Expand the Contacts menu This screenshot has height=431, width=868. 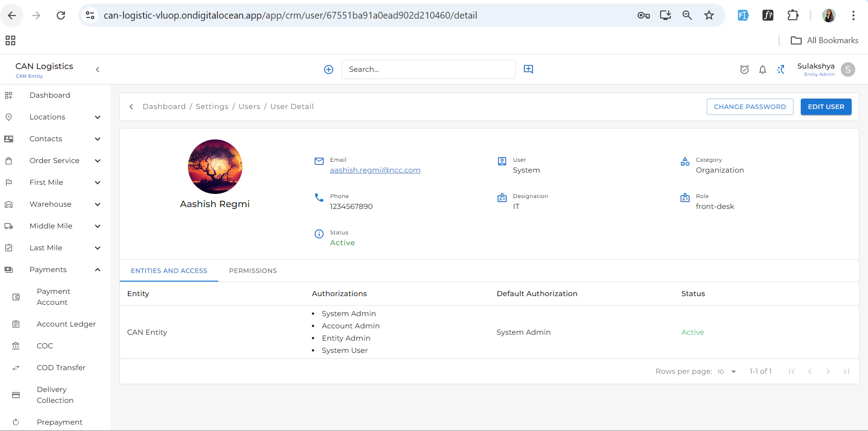click(x=98, y=139)
